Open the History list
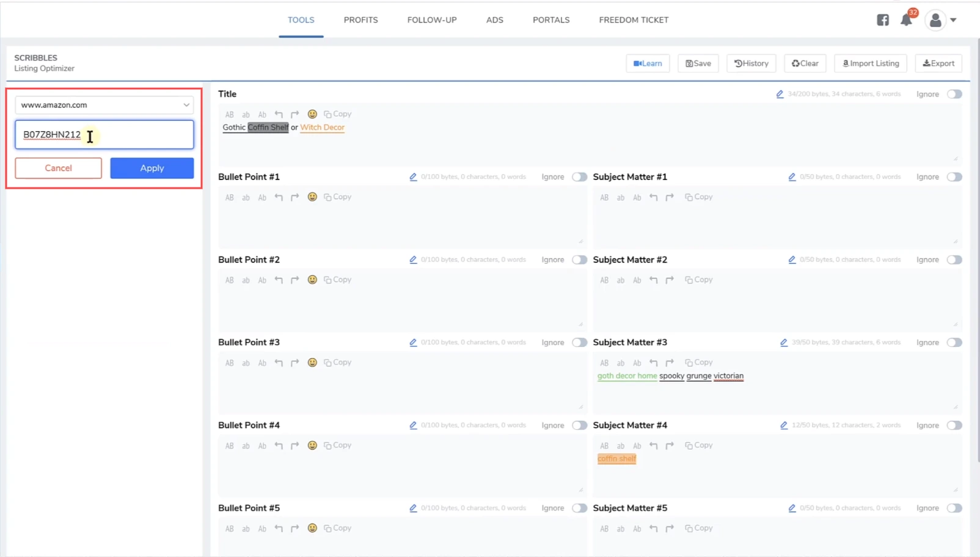The height and width of the screenshot is (557, 980). click(751, 64)
